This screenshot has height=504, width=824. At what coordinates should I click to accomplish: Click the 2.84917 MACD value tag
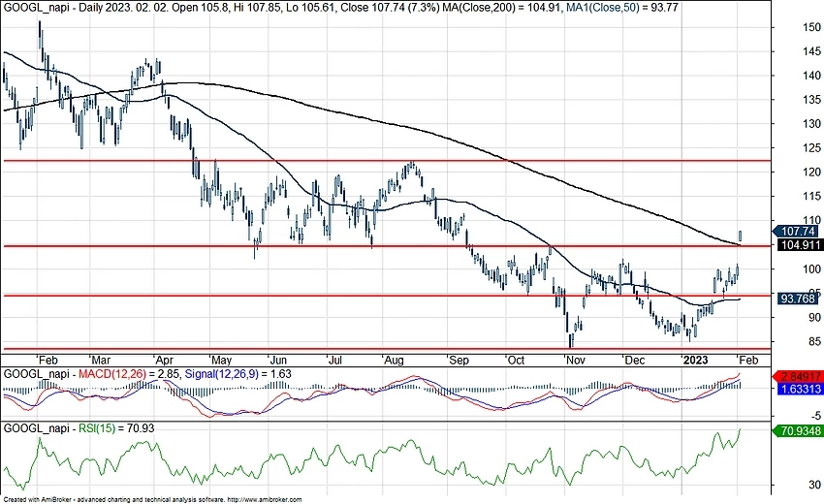tap(798, 376)
